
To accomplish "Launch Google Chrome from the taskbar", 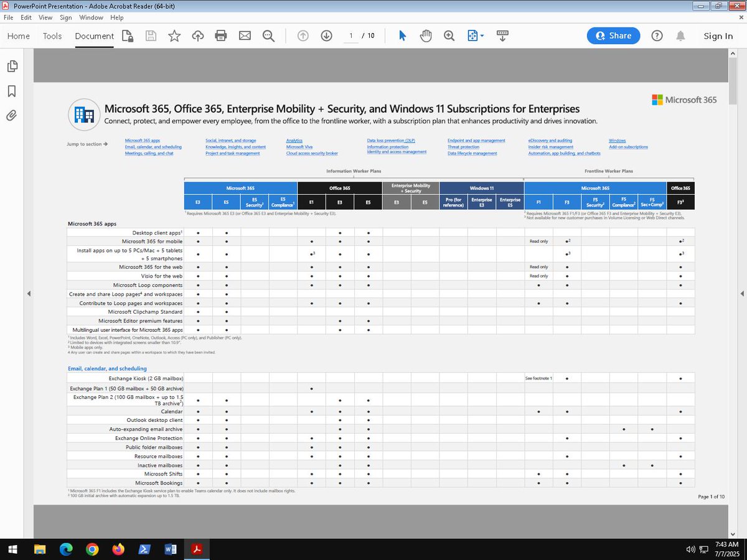I will point(92,549).
